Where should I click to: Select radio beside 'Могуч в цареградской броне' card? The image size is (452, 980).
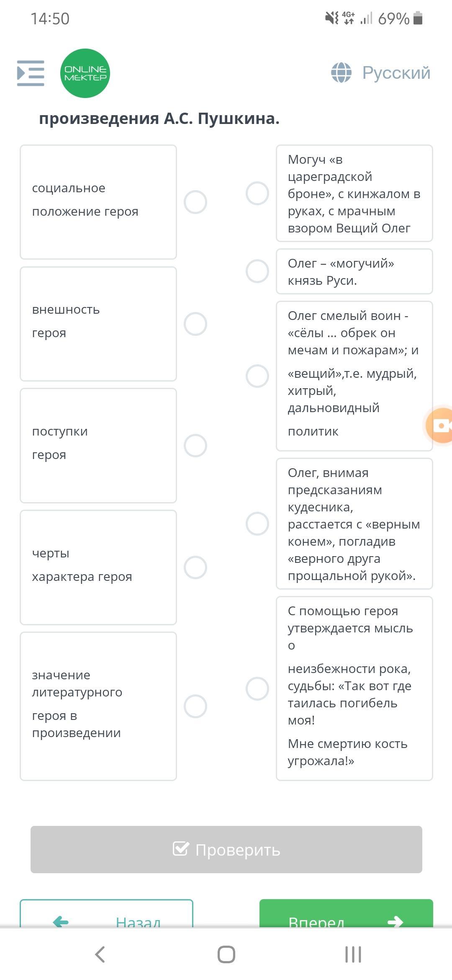[x=257, y=193]
